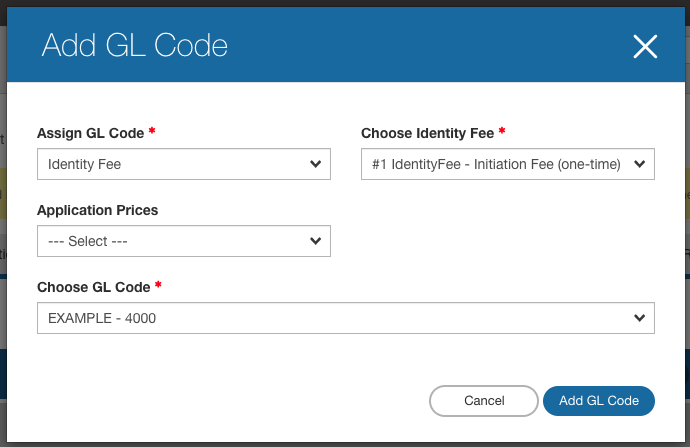This screenshot has width=690, height=447.
Task: Click the red asterisk next to Choose Identity Fee
Action: point(502,132)
